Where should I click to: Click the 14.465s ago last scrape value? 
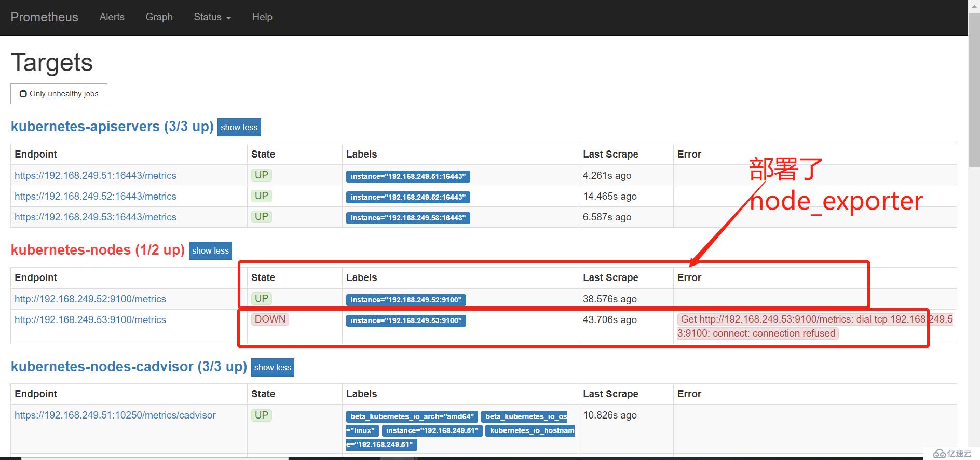click(610, 197)
